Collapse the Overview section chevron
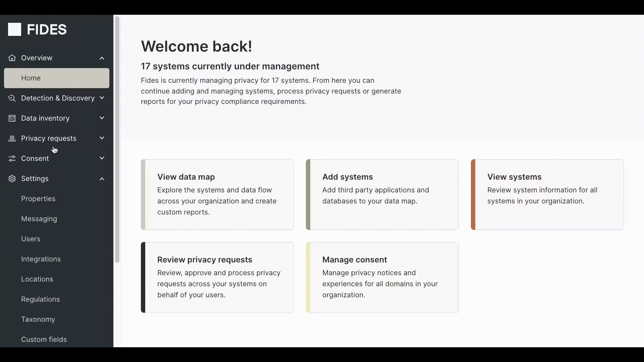This screenshot has width=644, height=362. [x=102, y=58]
